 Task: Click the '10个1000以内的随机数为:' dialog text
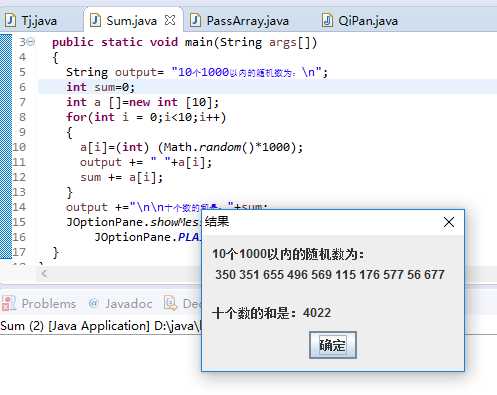288,254
